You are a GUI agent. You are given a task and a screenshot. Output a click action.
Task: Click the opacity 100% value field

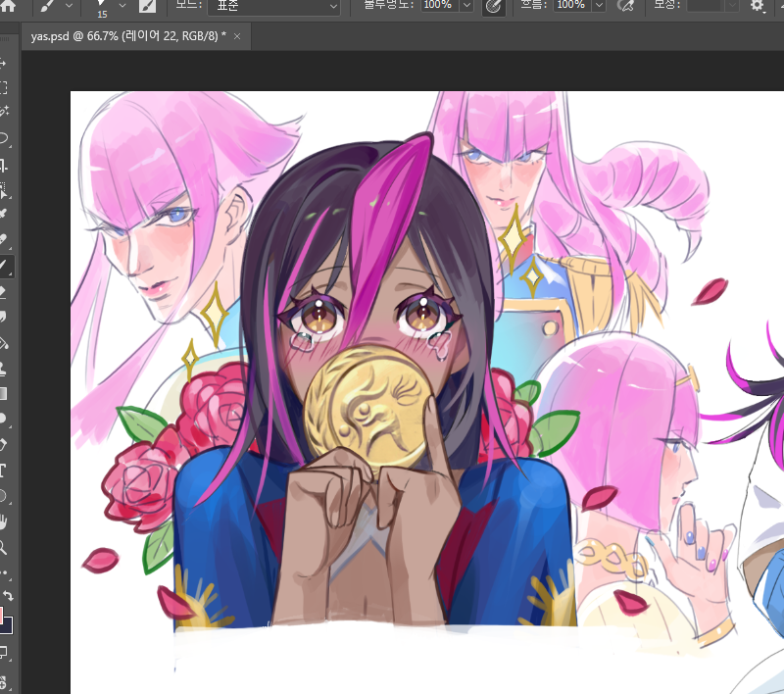[439, 5]
